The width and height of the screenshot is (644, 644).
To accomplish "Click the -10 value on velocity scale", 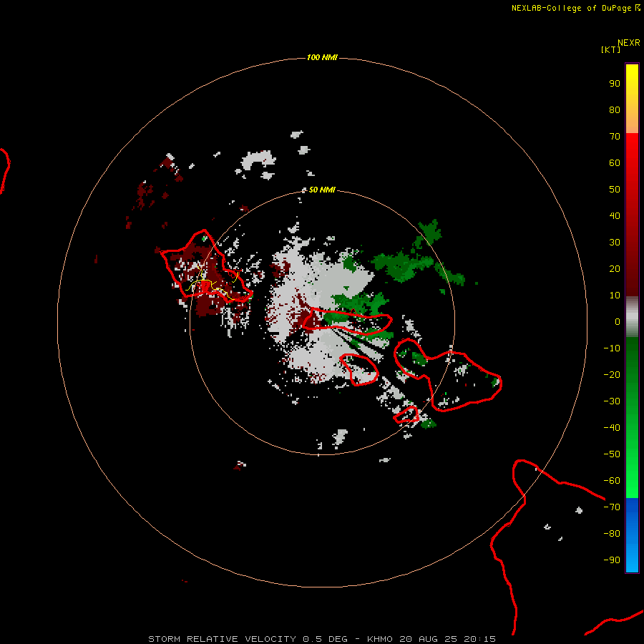I will point(612,348).
